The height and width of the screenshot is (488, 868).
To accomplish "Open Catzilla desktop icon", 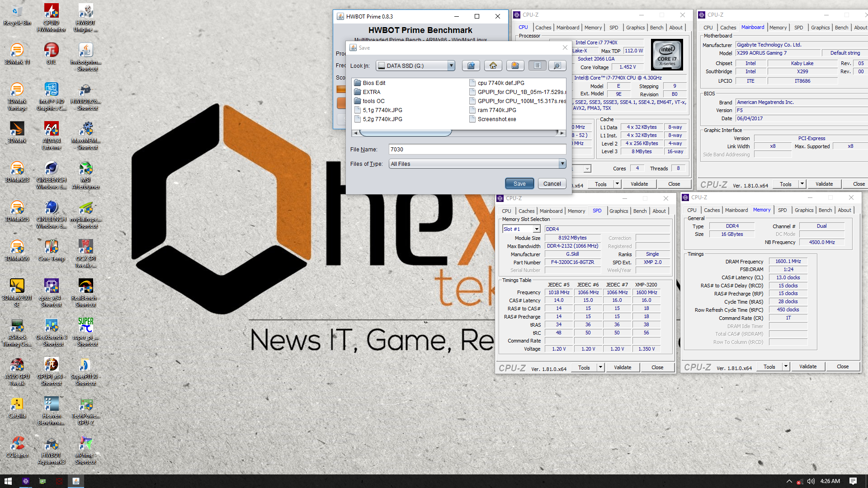I will (17, 408).
